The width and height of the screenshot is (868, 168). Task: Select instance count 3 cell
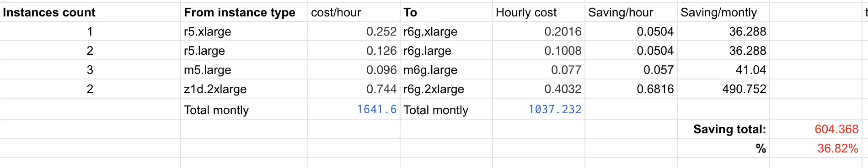click(x=90, y=70)
